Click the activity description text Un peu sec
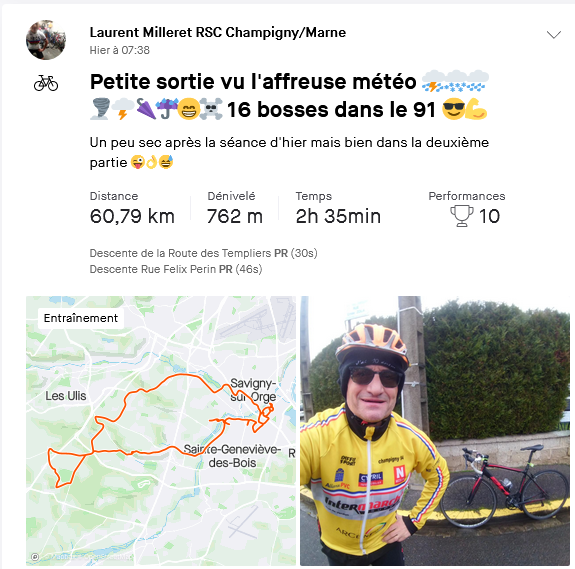This screenshot has width=575, height=569. pyautogui.click(x=289, y=152)
